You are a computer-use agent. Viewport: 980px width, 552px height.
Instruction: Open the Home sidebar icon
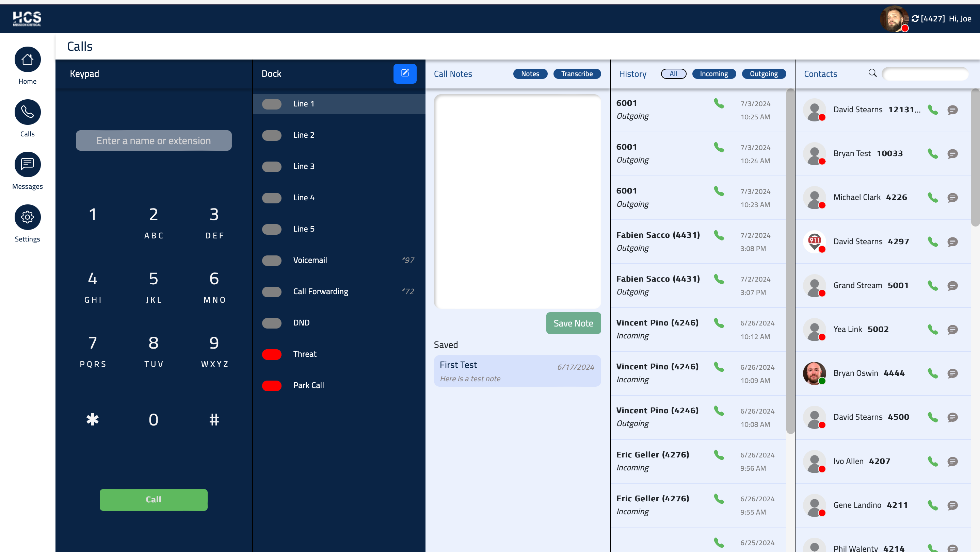point(27,60)
